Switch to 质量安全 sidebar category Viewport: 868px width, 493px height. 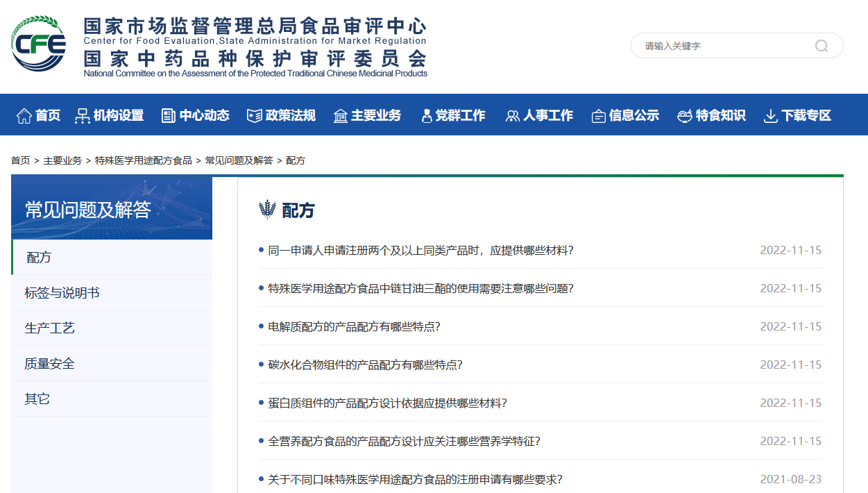pos(50,364)
